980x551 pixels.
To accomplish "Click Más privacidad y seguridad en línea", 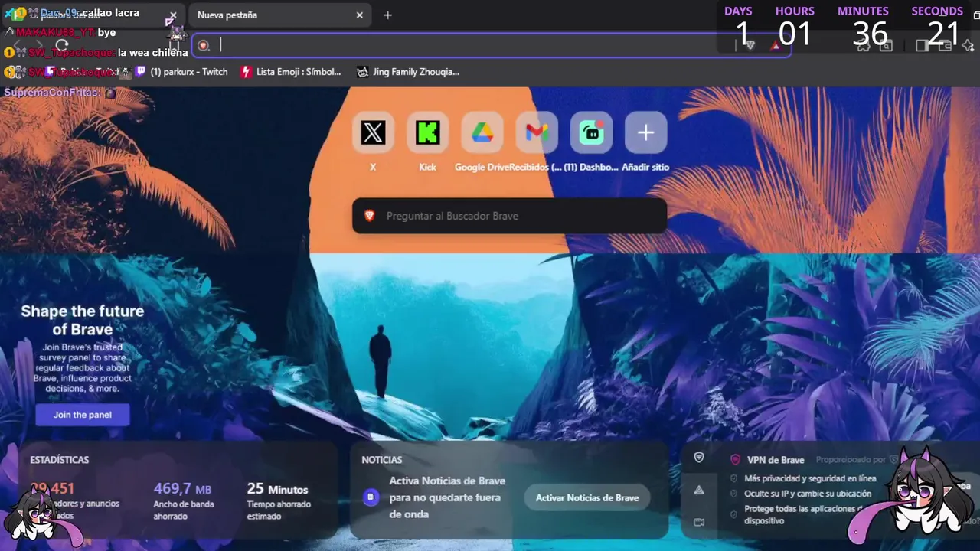I will pyautogui.click(x=810, y=478).
